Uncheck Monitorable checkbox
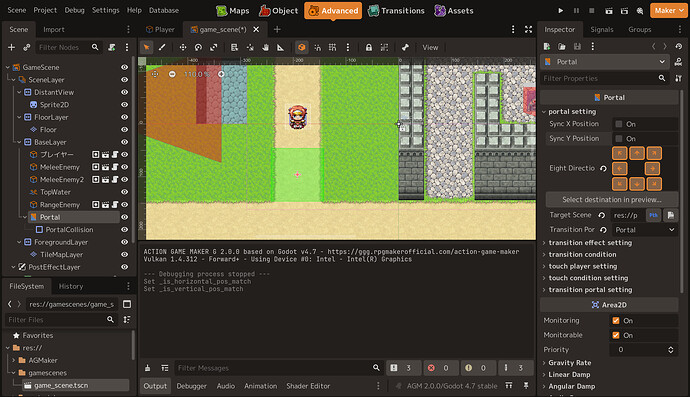690x397 pixels. tap(616, 335)
